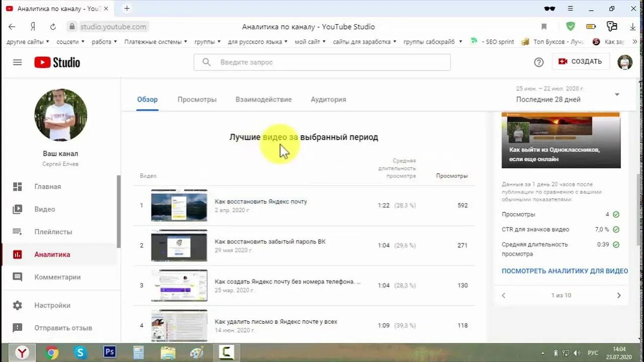This screenshot has height=362, width=644.
Task: Click the Как восстановить Яндекс почту thumbnail
Action: 179,205
